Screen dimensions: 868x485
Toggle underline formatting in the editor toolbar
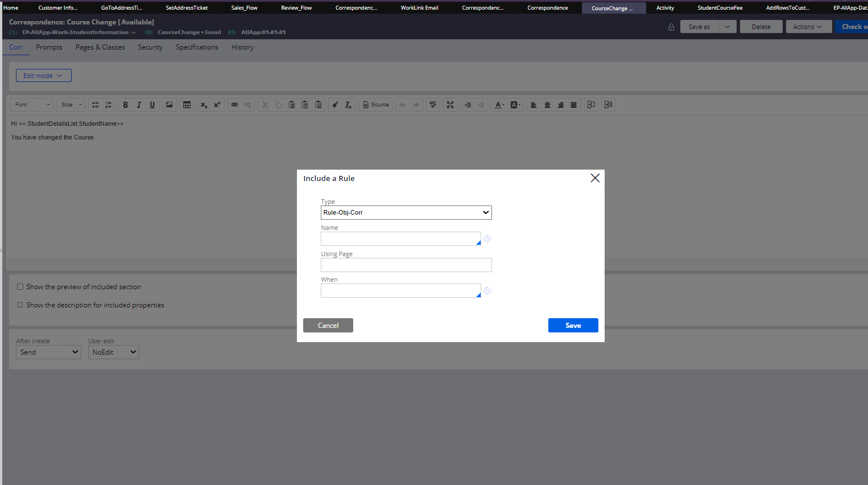pyautogui.click(x=152, y=105)
